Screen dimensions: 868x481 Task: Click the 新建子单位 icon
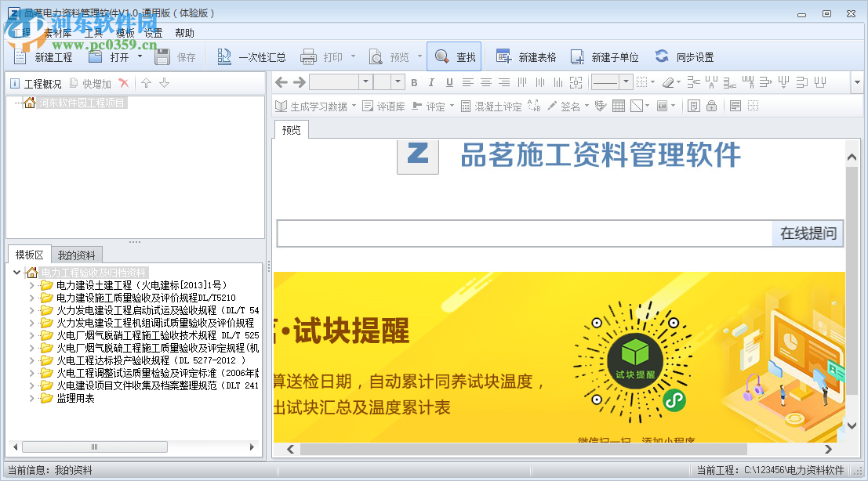coord(578,56)
